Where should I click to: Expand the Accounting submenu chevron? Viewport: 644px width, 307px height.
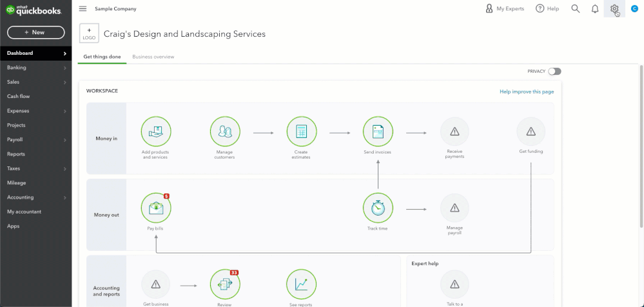tap(65, 198)
